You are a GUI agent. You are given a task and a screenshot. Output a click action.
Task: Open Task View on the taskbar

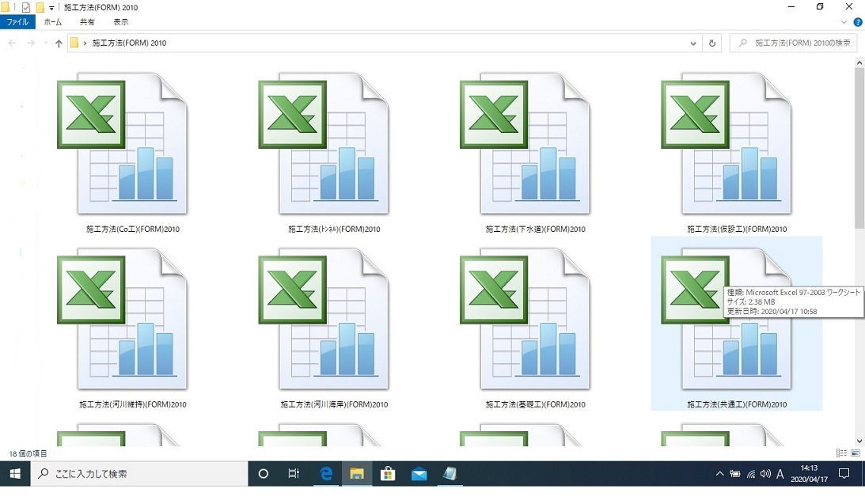pyautogui.click(x=294, y=474)
